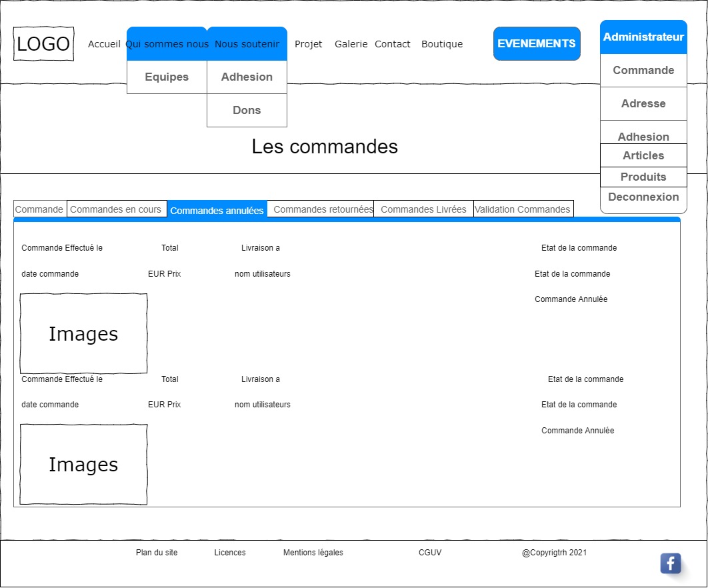Screen dimensions: 708x588
Task: Open the Mentions légales footer link
Action: (x=313, y=553)
